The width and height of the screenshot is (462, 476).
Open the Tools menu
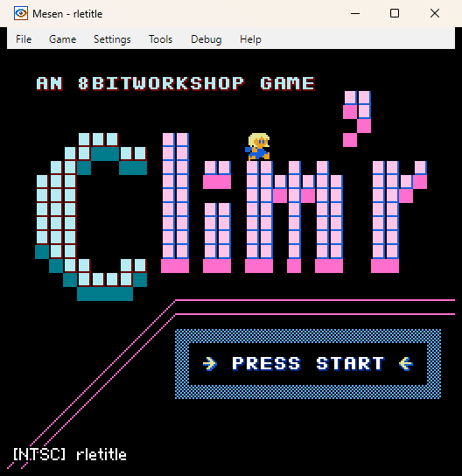[161, 39]
